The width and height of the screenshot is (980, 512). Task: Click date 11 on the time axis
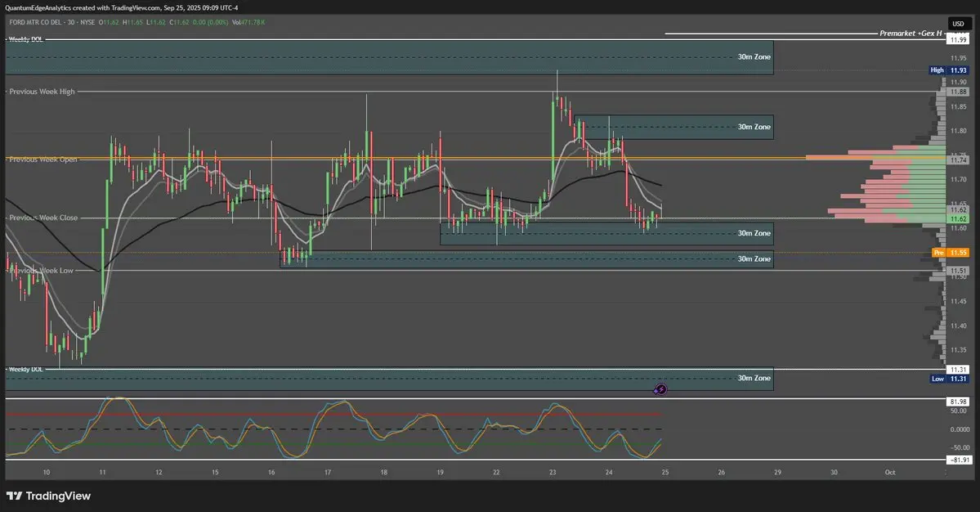pyautogui.click(x=102, y=473)
